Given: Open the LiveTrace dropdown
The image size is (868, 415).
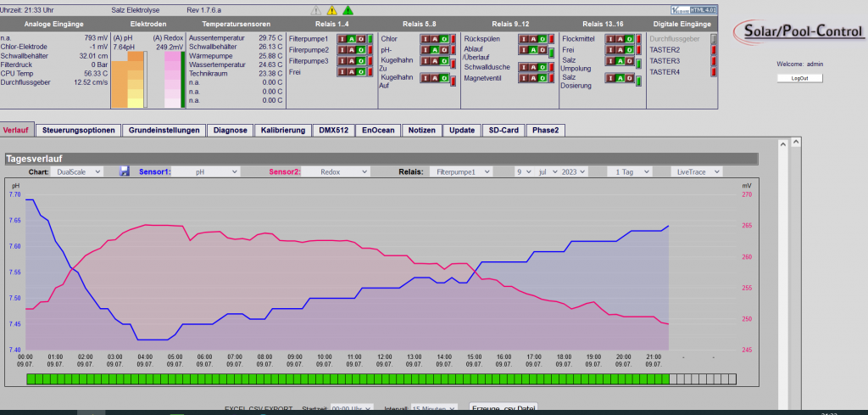Looking at the screenshot, I should tap(696, 171).
